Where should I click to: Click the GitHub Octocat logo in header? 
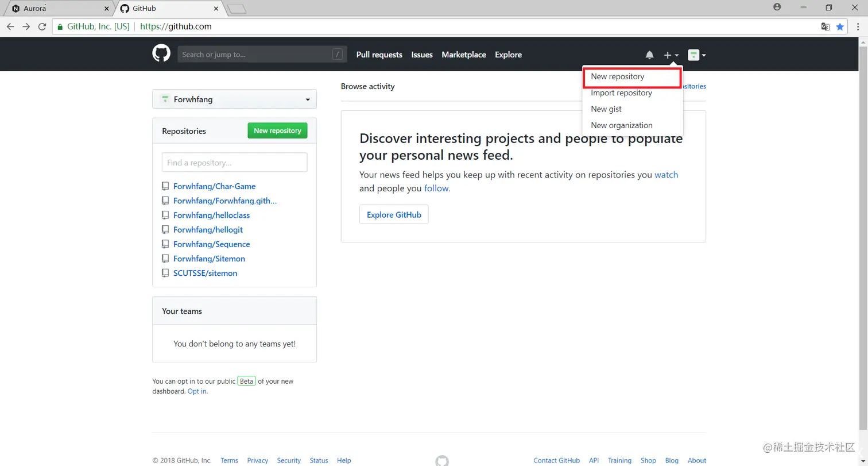click(x=161, y=54)
